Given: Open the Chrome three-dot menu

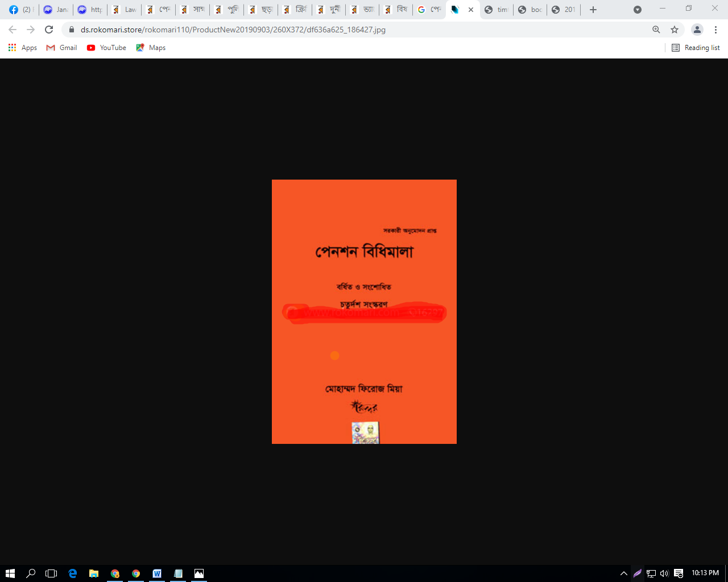Looking at the screenshot, I should pos(715,30).
